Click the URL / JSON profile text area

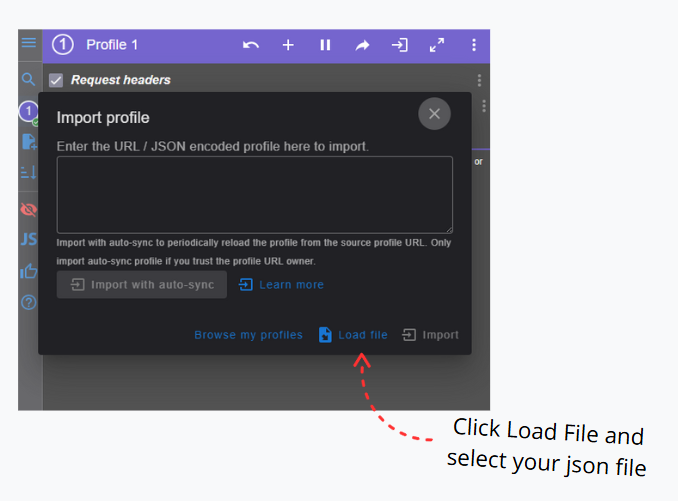point(255,195)
